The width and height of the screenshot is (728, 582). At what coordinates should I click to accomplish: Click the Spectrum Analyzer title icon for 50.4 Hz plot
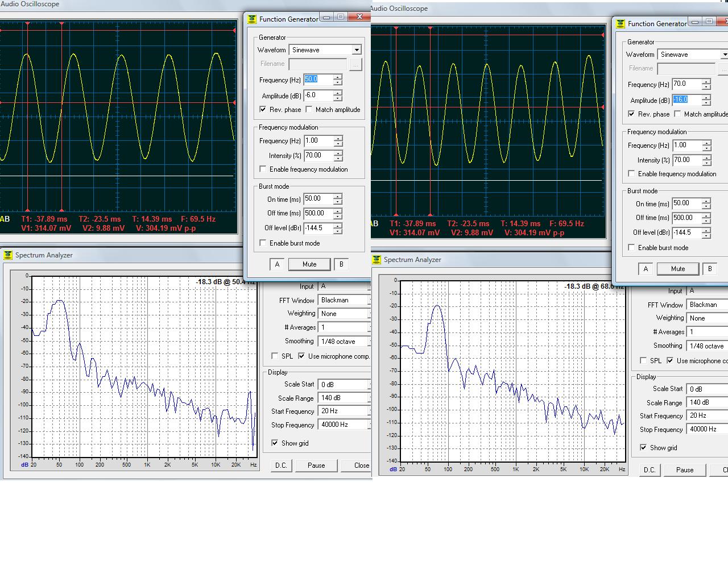[x=8, y=255]
